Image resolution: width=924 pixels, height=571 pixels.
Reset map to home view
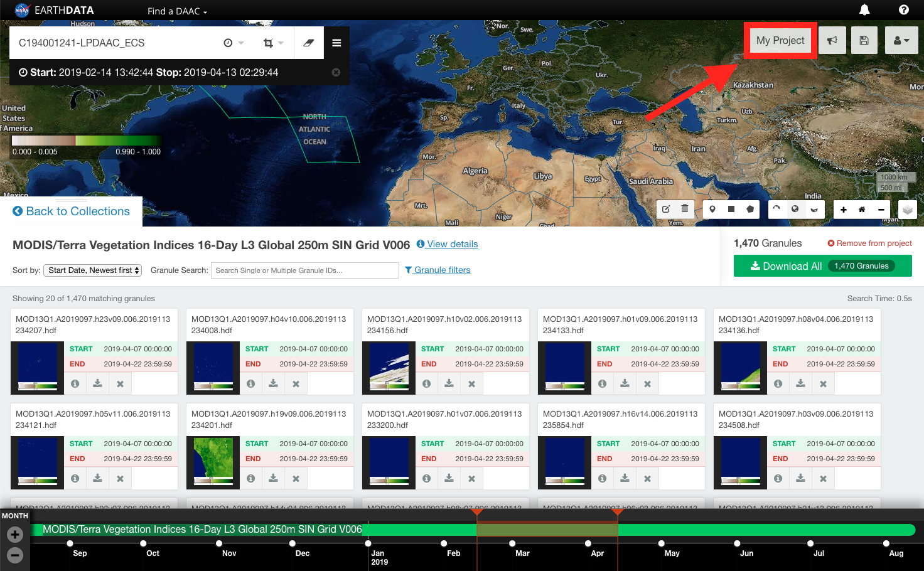[x=862, y=210]
